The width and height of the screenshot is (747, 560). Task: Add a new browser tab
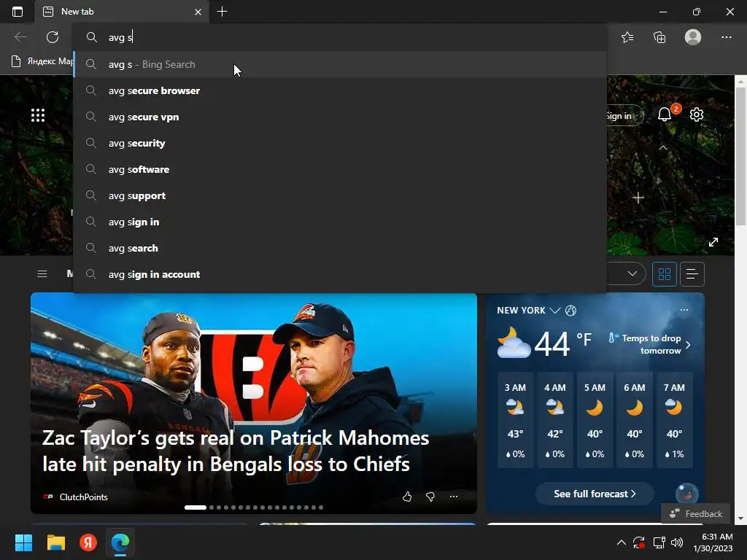222,12
